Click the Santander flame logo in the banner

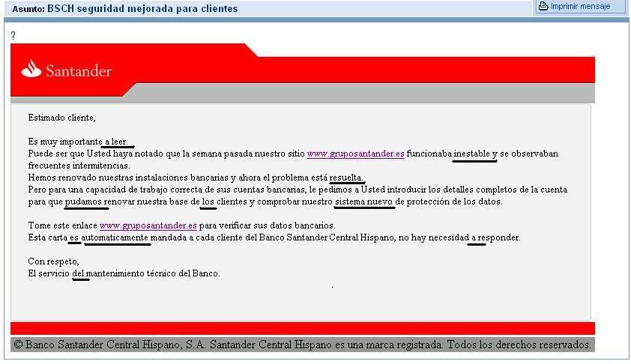(x=31, y=69)
